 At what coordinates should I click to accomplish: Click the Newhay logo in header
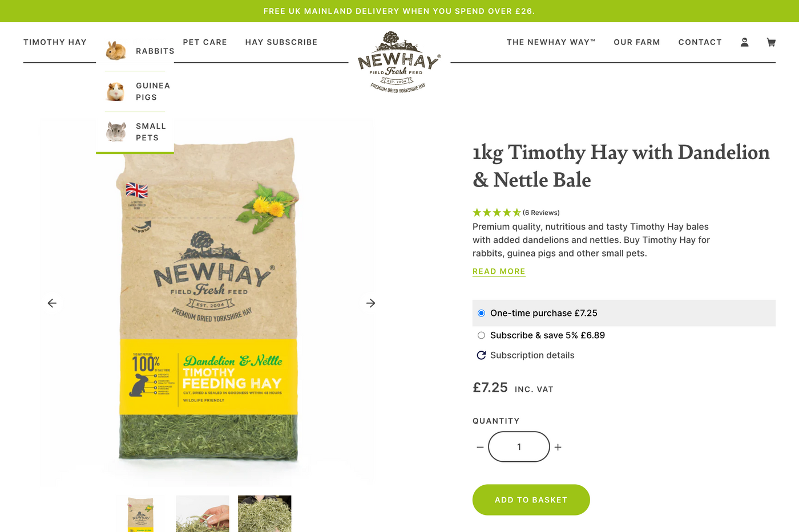pyautogui.click(x=399, y=62)
